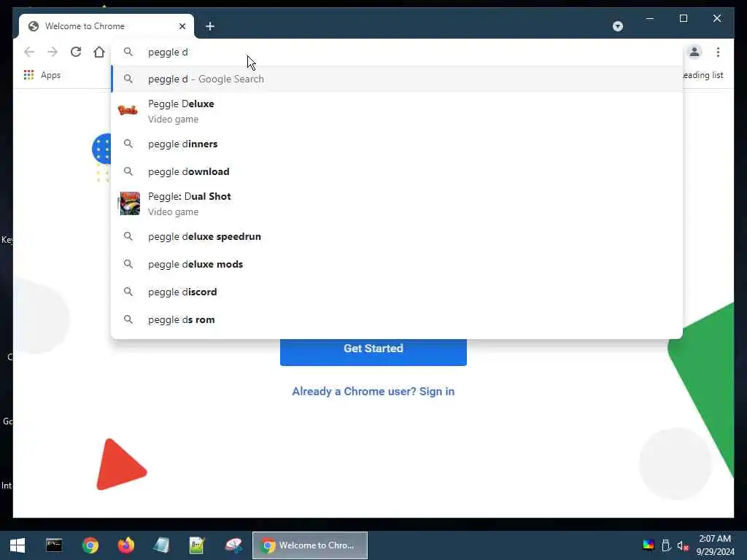Launch Chrome from the pinned taskbar icon
This screenshot has width=747, height=560.
tap(90, 545)
